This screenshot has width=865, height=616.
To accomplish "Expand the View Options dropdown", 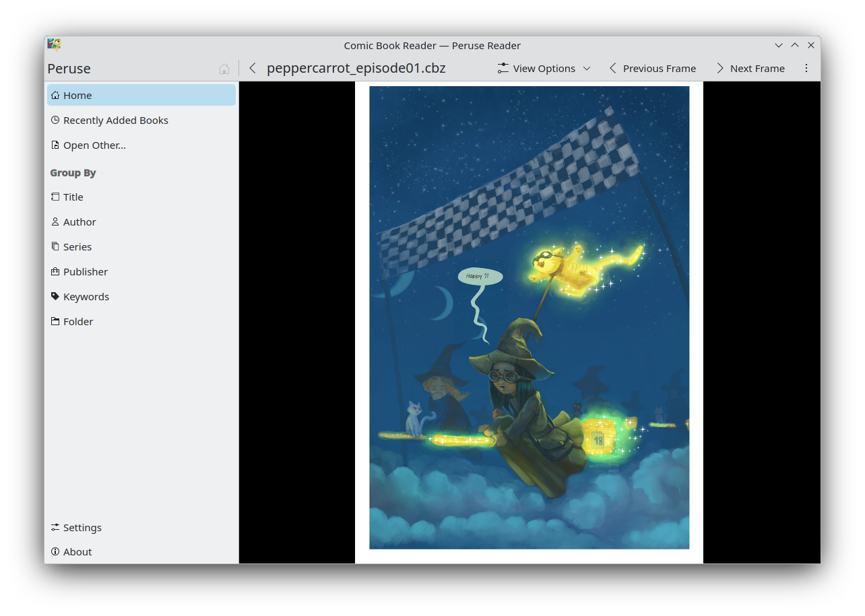I will point(544,68).
